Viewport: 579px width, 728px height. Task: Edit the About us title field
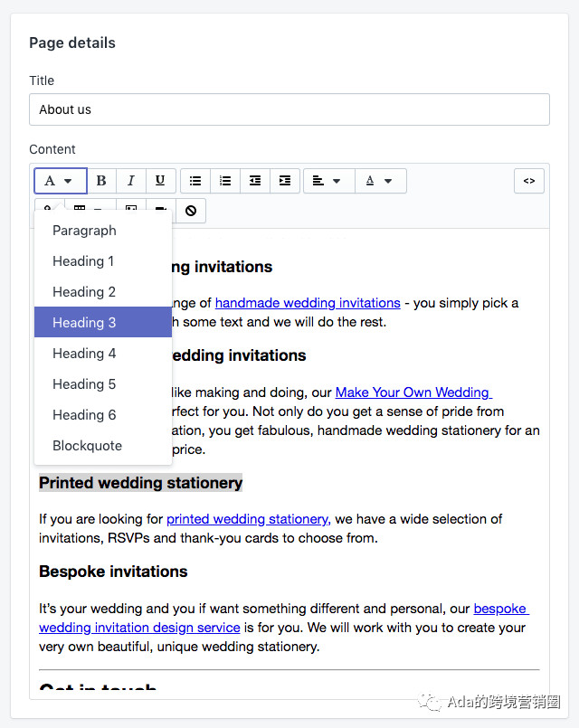[289, 109]
